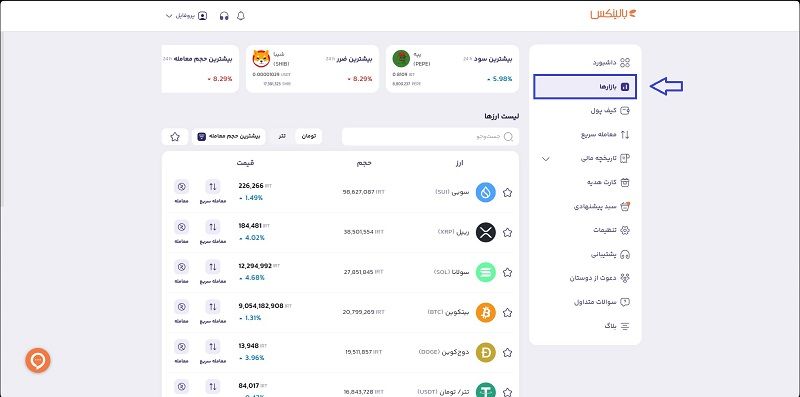
Task: Toggle favorite star for Ripple (XRP)
Action: pos(507,232)
